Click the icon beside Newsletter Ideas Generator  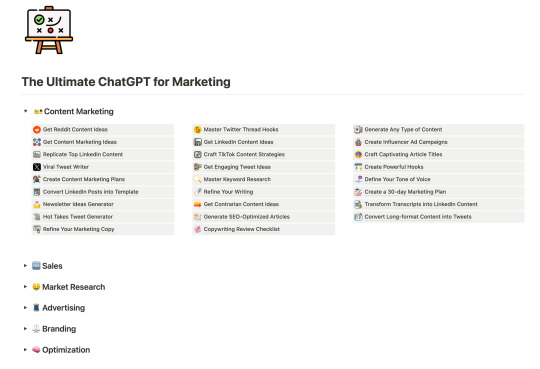tap(37, 204)
